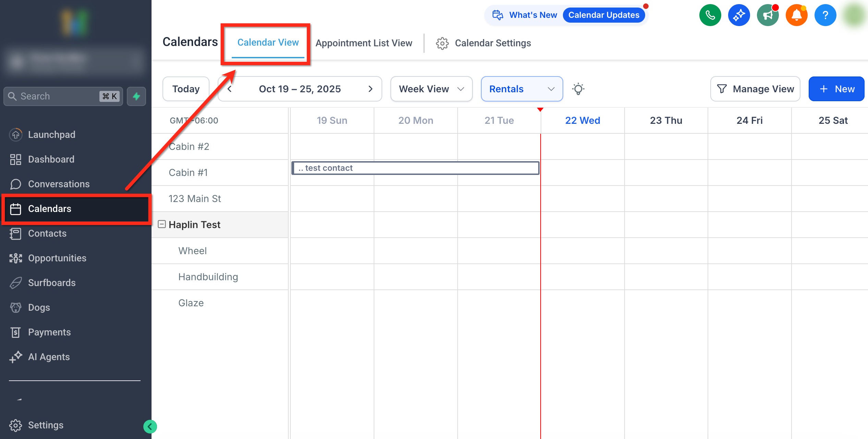This screenshot has width=868, height=439.
Task: Collapse the Haplin Test group
Action: pos(162,224)
